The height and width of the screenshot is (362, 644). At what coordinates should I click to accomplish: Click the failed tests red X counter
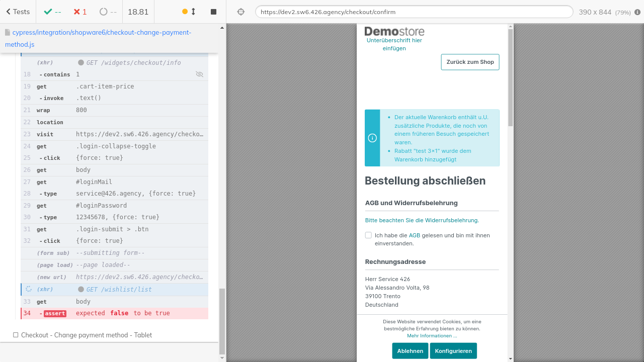[x=80, y=12]
